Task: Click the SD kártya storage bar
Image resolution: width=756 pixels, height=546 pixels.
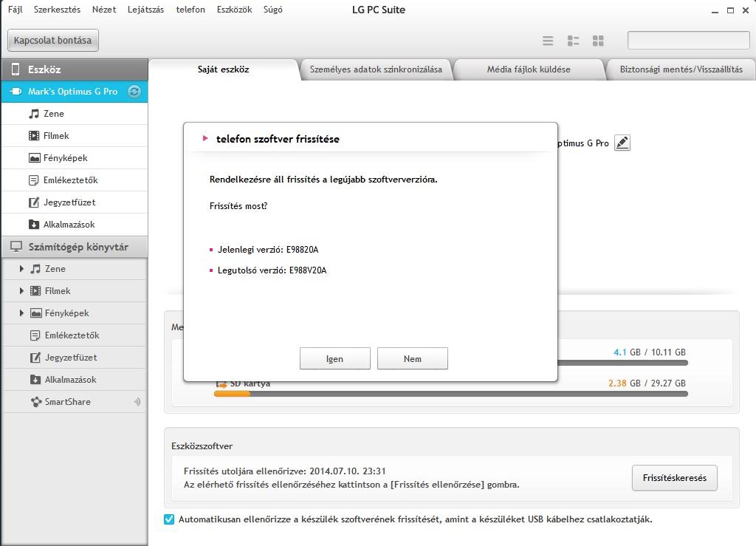Action: tap(451, 394)
